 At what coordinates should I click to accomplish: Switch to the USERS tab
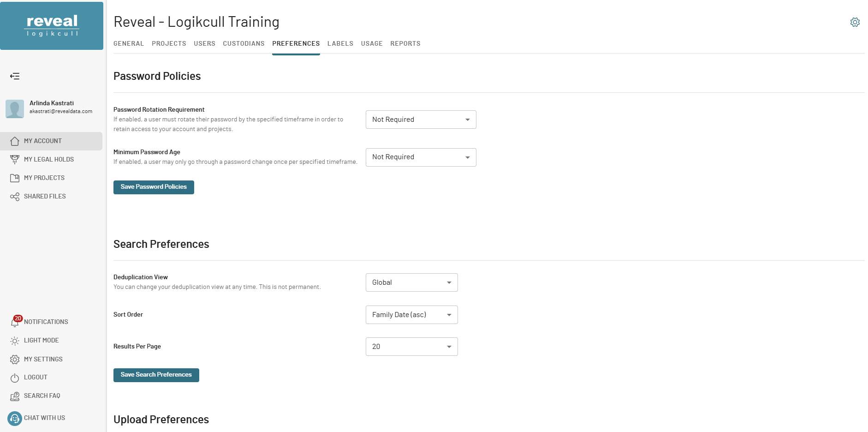[204, 43]
